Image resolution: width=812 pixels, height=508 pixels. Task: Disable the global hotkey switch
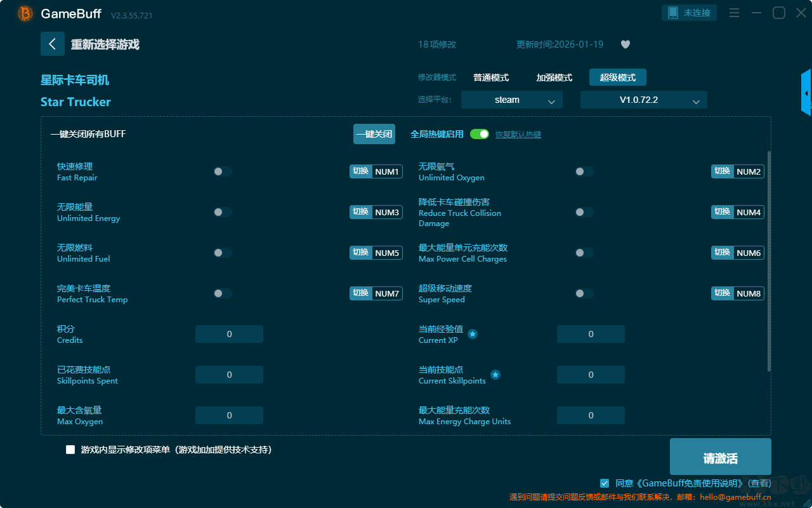pyautogui.click(x=480, y=134)
